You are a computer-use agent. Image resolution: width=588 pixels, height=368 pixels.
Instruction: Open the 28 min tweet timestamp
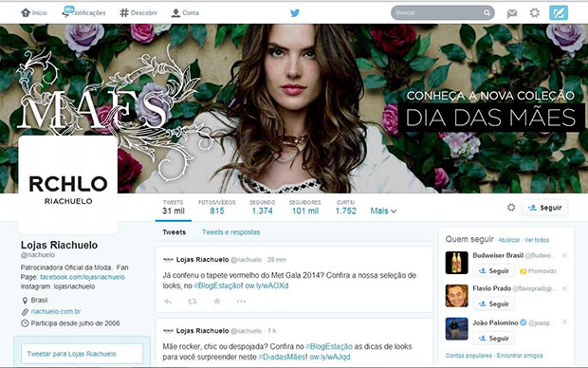[277, 260]
